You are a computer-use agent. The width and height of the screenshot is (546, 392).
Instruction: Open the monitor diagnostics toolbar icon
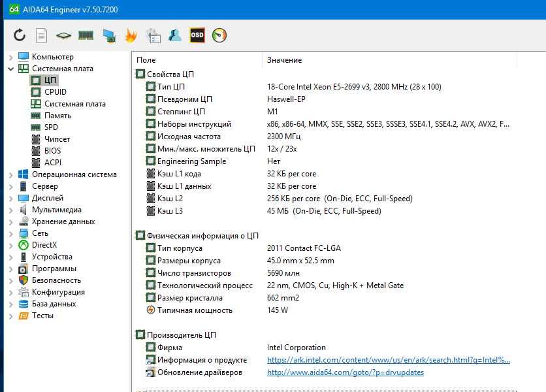point(109,36)
